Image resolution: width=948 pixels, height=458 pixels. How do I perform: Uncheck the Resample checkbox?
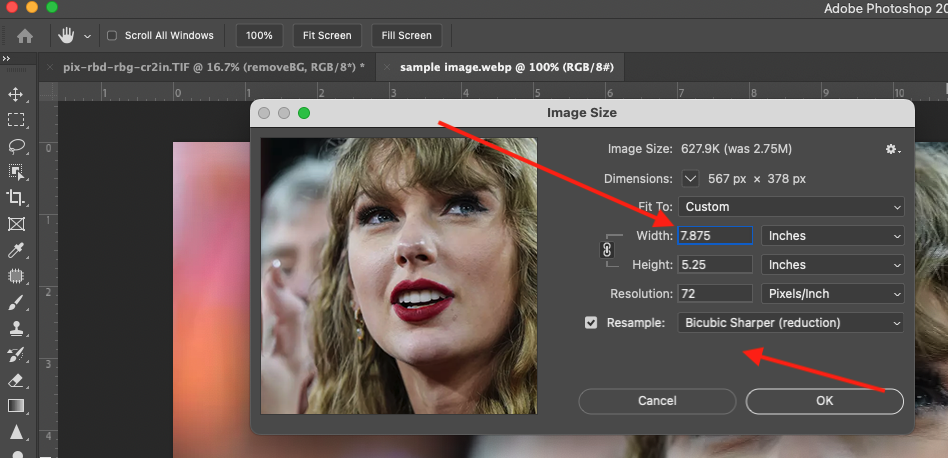coord(591,323)
